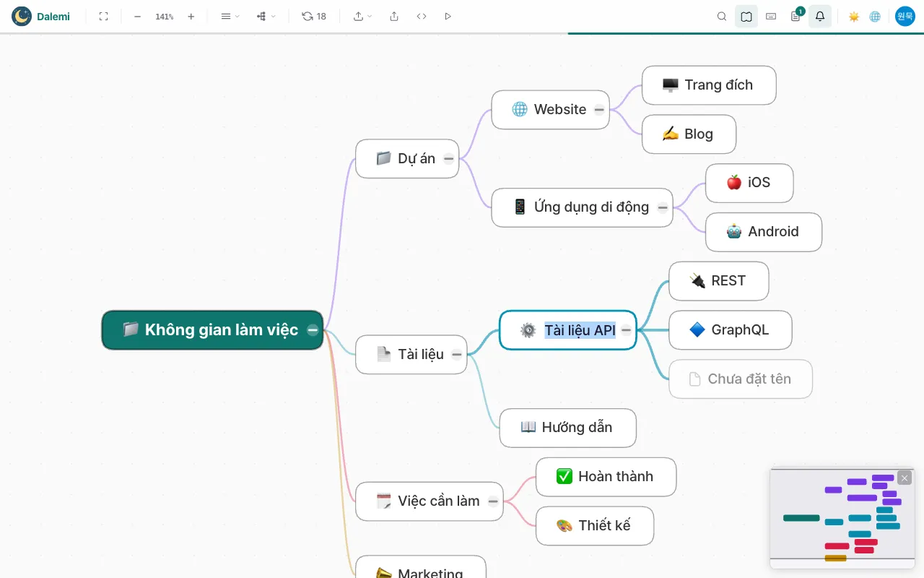Collapse the Việc cần làm branch

pyautogui.click(x=493, y=501)
